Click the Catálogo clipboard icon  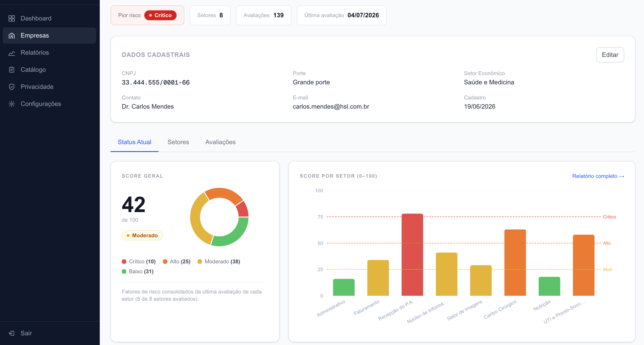(x=11, y=69)
